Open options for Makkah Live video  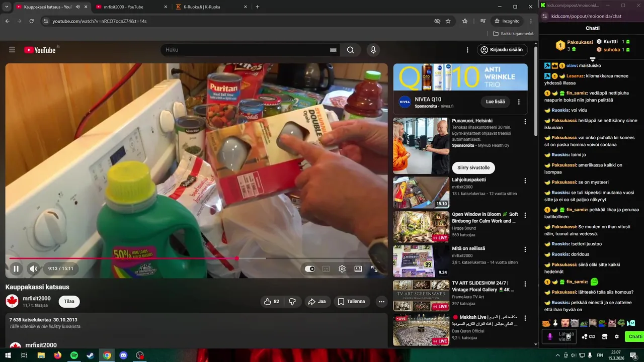click(525, 318)
